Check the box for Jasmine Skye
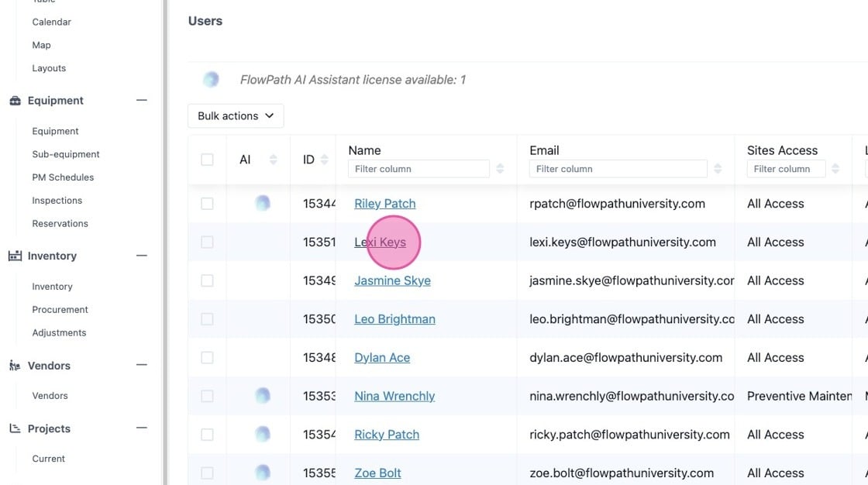Screen dimensions: 868x485 [207, 280]
